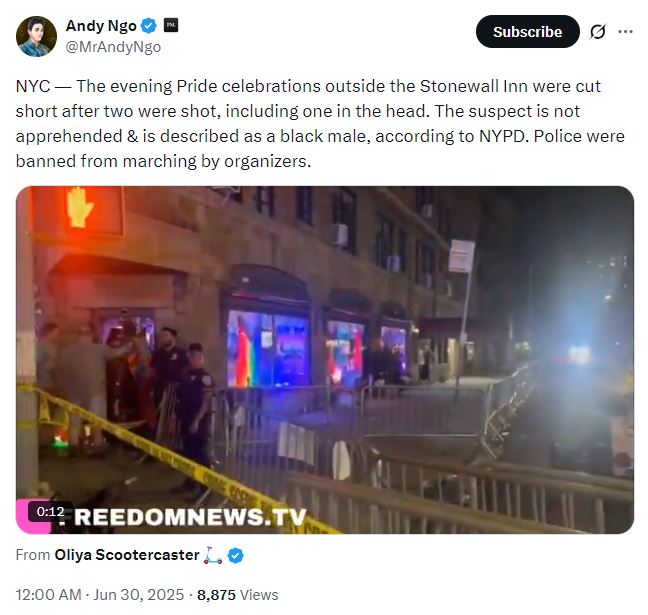The image size is (648, 615).
Task: Click the Subscribe button
Action: point(527,32)
